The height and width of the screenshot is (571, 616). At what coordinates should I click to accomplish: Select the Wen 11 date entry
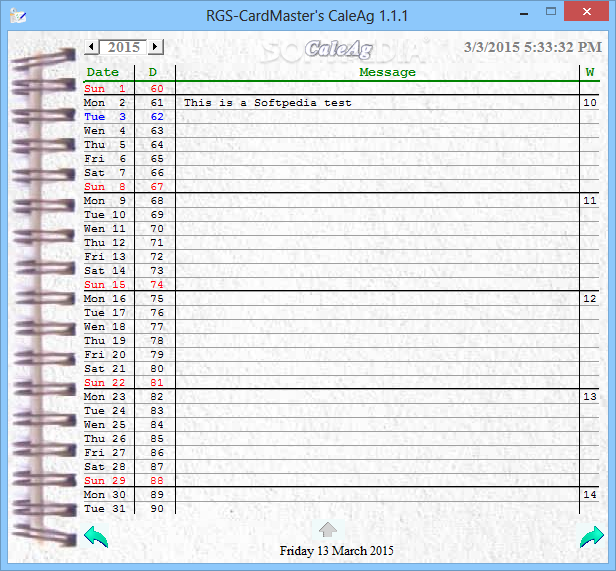tap(104, 229)
